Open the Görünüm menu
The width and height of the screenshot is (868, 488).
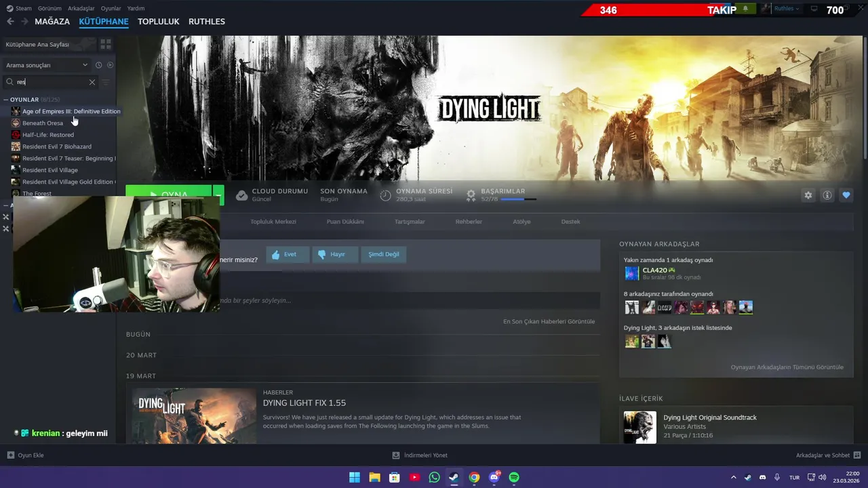[x=50, y=8]
